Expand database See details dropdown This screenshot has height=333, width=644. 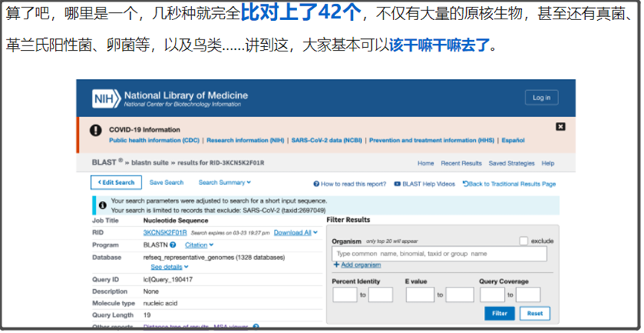[169, 267]
